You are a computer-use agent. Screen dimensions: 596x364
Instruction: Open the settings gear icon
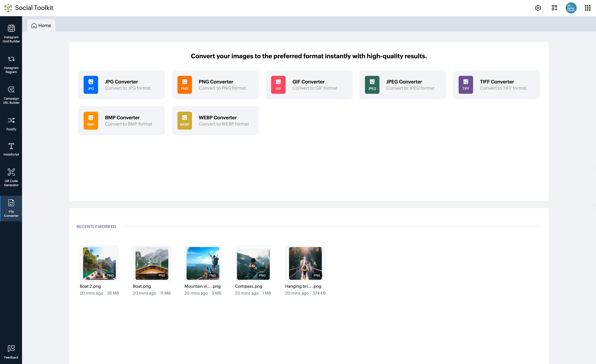tap(538, 8)
